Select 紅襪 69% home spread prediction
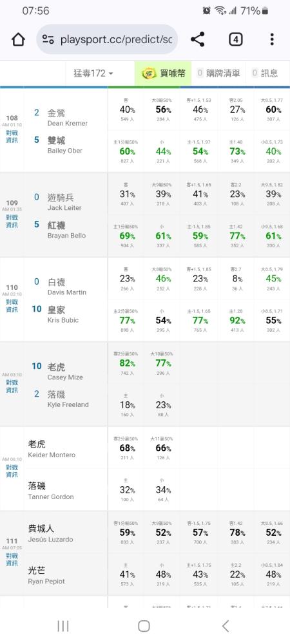 click(126, 236)
